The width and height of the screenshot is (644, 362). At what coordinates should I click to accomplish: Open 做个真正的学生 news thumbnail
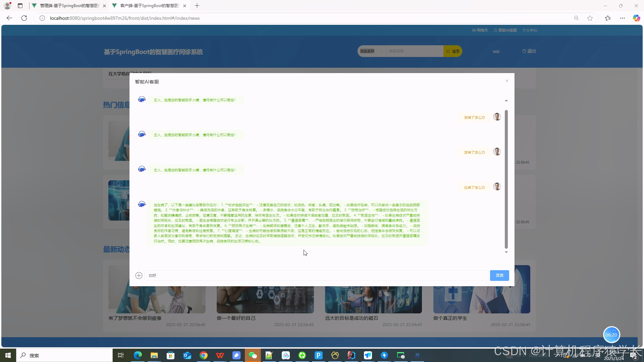(x=482, y=300)
